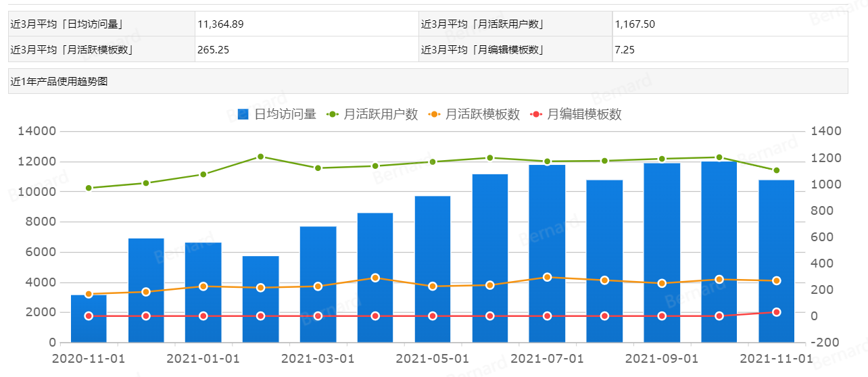Select the bar between 2020-11-01 and 2021-01-01
The height and width of the screenshot is (377, 868).
pos(146,291)
